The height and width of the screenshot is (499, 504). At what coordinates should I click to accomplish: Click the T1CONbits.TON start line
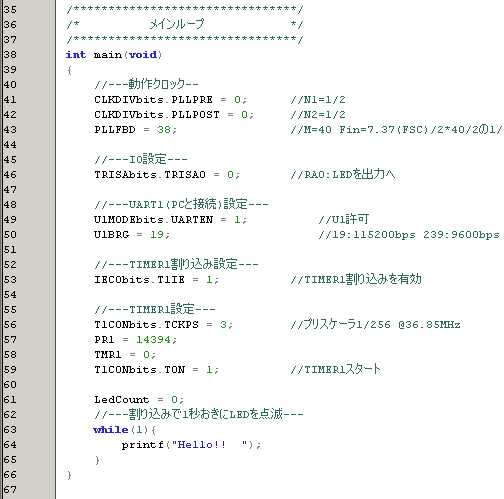click(x=156, y=370)
